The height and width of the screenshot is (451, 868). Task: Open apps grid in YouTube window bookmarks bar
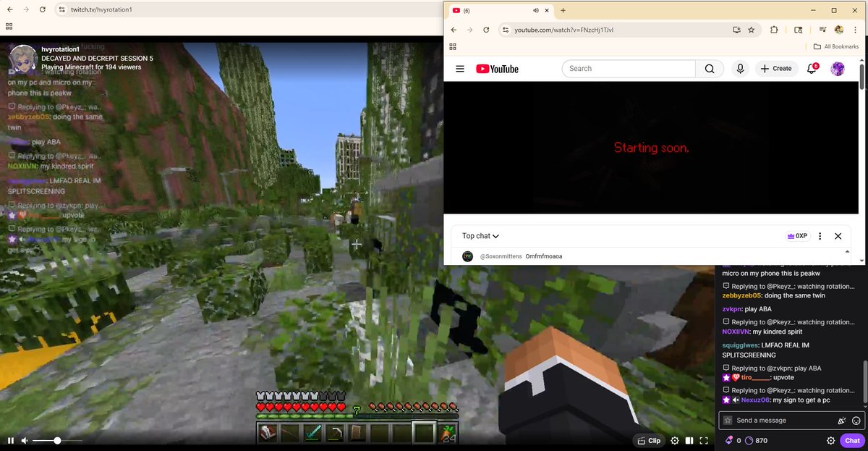pyautogui.click(x=453, y=46)
